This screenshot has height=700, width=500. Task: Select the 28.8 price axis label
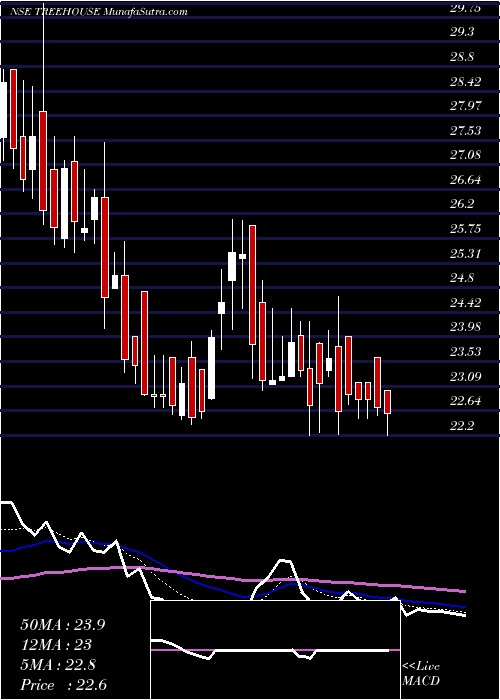click(x=462, y=57)
